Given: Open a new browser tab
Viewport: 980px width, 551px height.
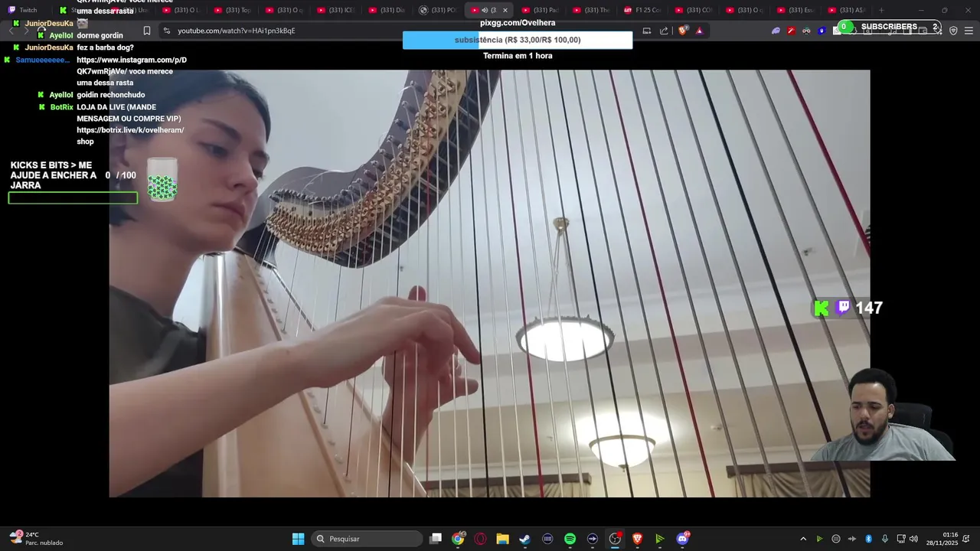Looking at the screenshot, I should point(881,10).
